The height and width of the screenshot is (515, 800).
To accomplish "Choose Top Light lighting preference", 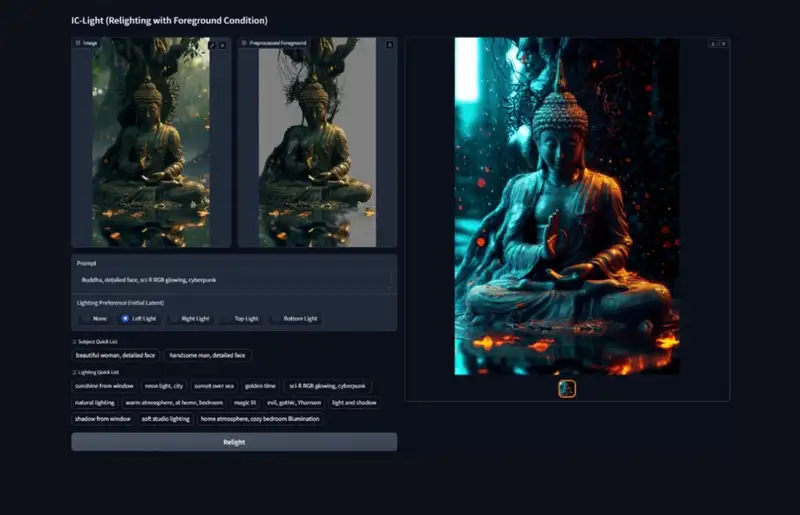I will point(241,318).
